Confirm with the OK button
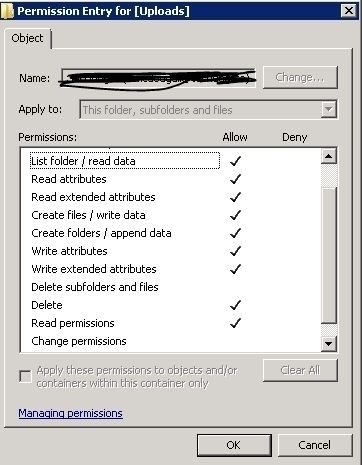This screenshot has width=362, height=465. click(x=234, y=445)
